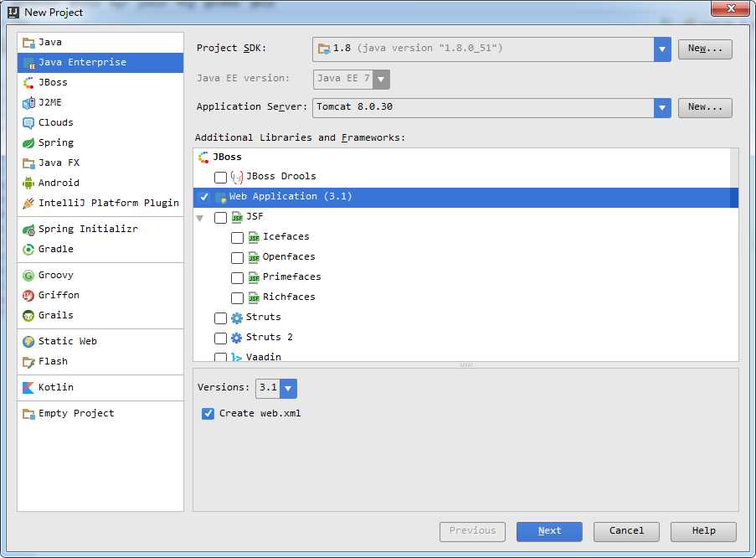
Task: Open the Java EE version dropdown
Action: click(x=381, y=79)
